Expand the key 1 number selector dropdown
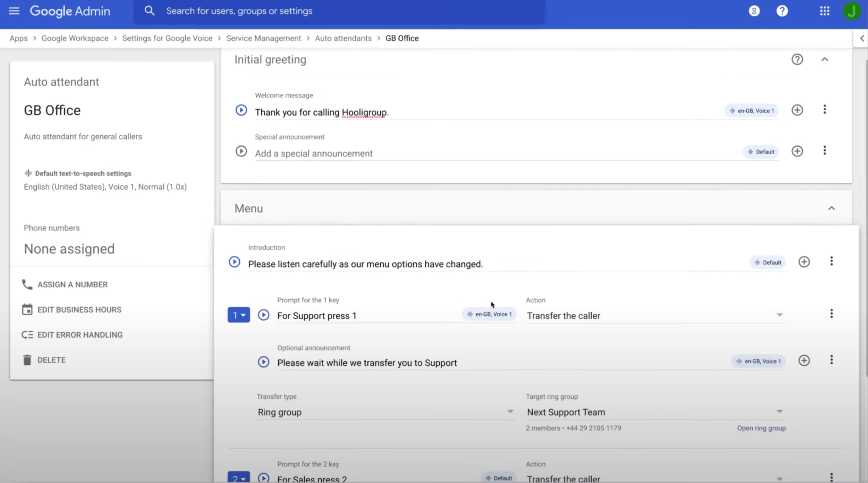This screenshot has height=483, width=868. coord(239,315)
